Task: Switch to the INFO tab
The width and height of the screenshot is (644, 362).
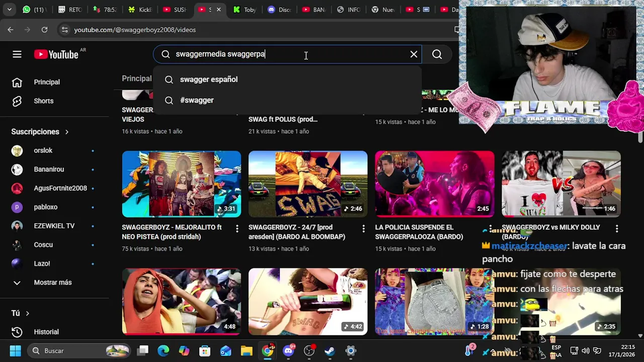Action: point(349,10)
